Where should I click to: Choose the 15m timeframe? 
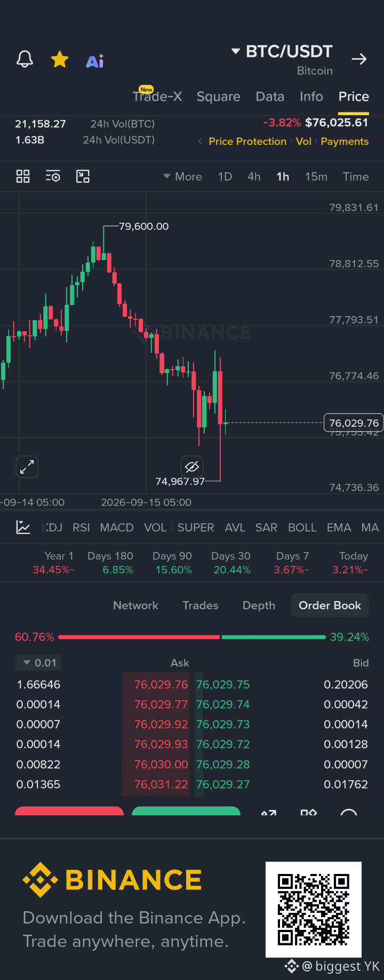point(316,176)
